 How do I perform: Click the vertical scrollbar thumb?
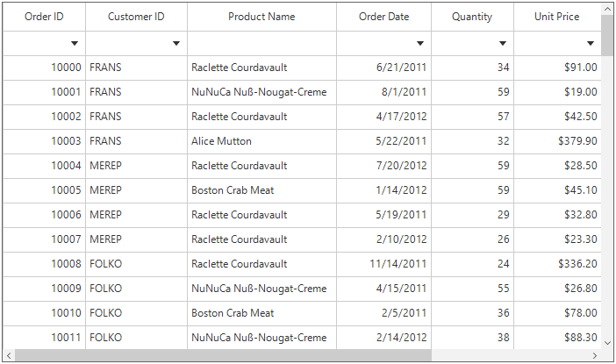607,36
